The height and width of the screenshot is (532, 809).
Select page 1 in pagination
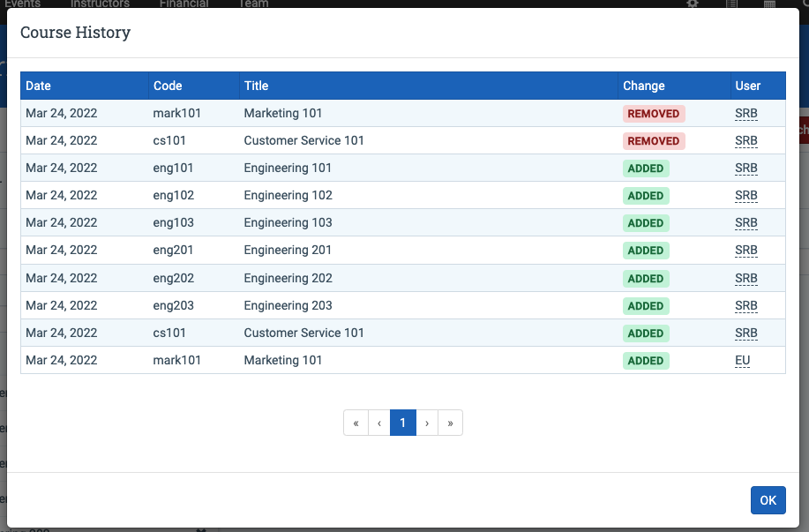click(403, 423)
